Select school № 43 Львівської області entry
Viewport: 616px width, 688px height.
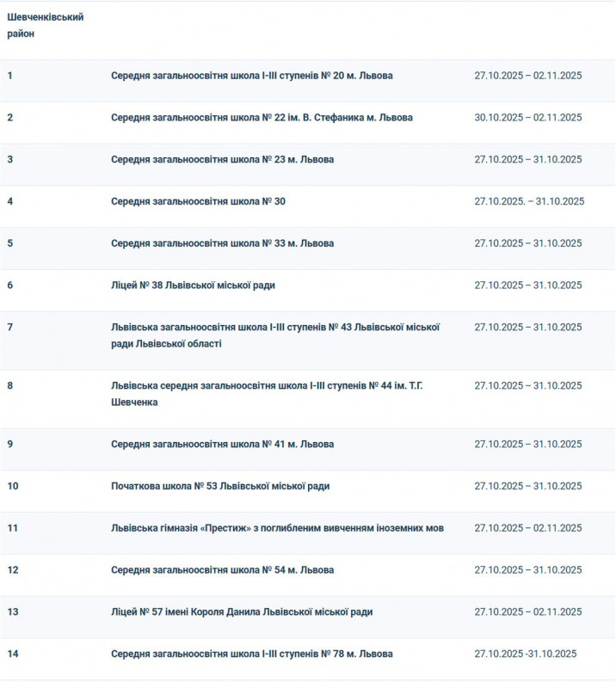click(275, 335)
